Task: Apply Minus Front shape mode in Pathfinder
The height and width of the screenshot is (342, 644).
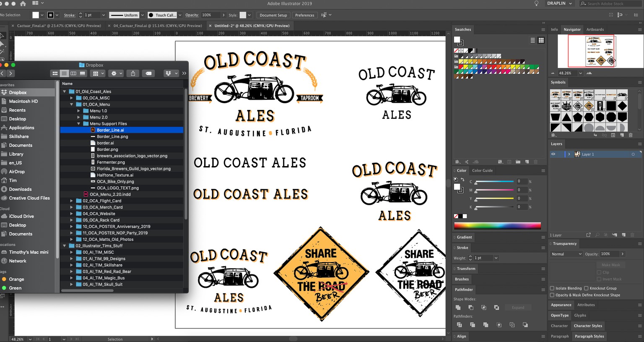Action: (x=471, y=308)
